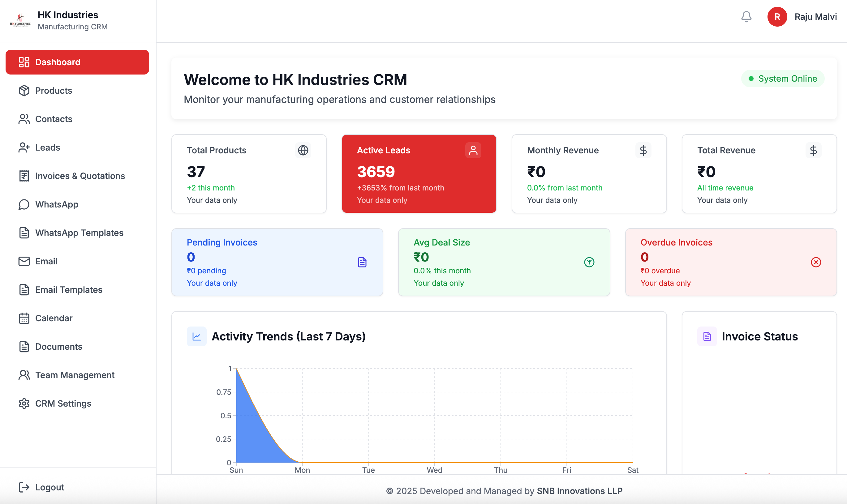Click the CRM Settings gear icon
The width and height of the screenshot is (847, 504).
click(x=24, y=404)
